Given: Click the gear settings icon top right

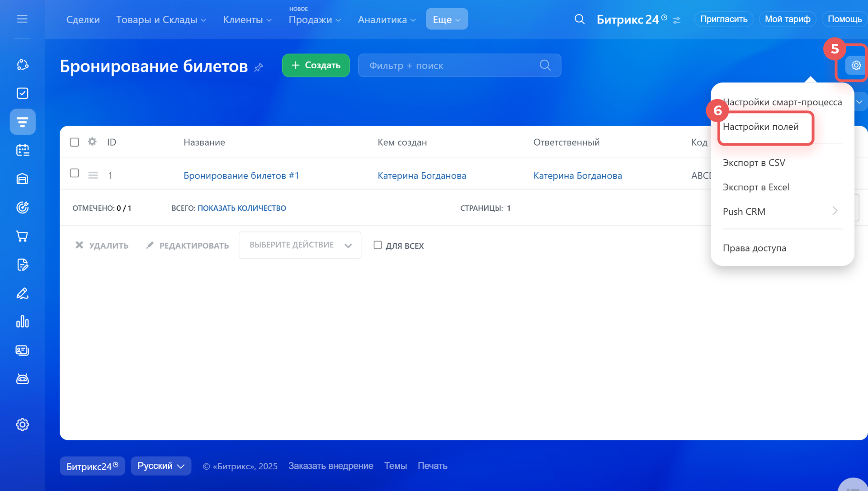Looking at the screenshot, I should click(856, 66).
